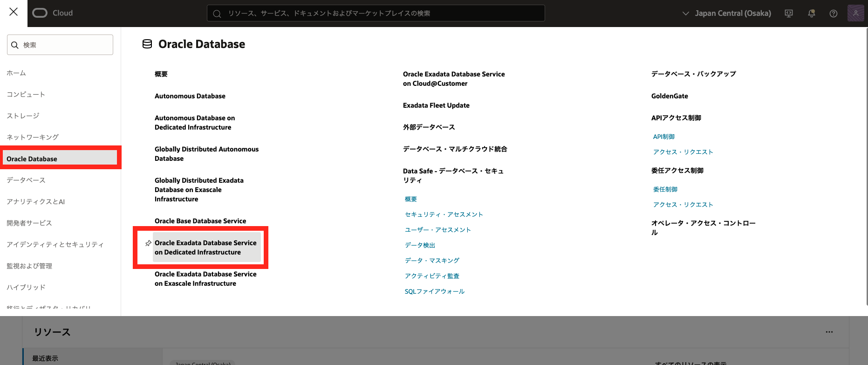Open アイデンティティとセキュリティ menu category
Screen dimensions: 868x365
55,244
